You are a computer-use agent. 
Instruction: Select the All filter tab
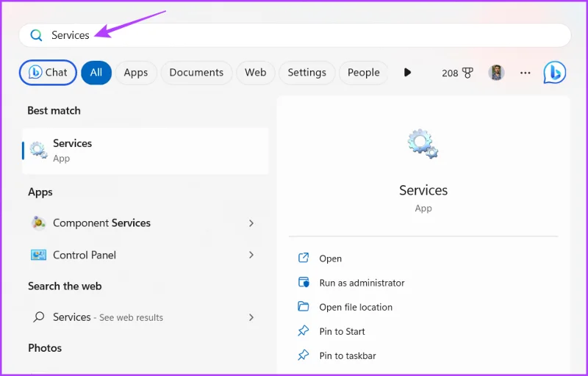[96, 73]
